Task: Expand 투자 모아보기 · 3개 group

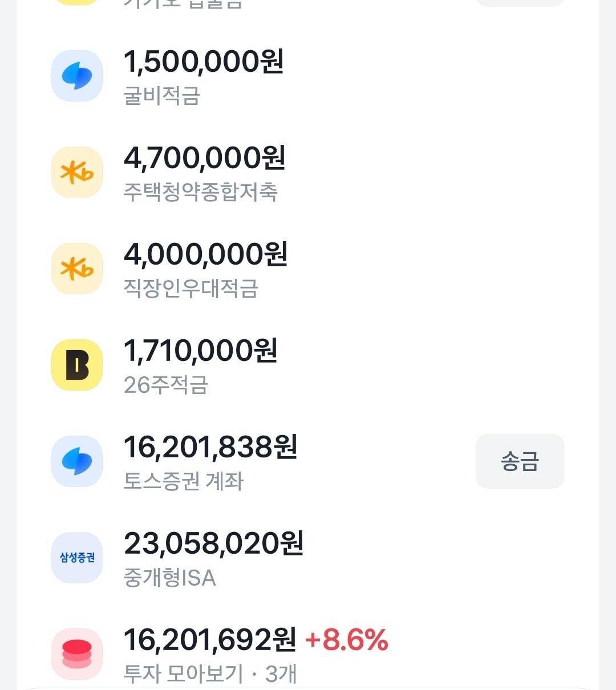Action: pyautogui.click(x=210, y=674)
